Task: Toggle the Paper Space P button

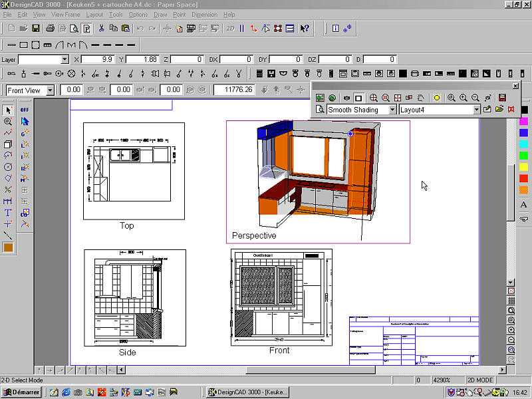Action: (x=86, y=29)
